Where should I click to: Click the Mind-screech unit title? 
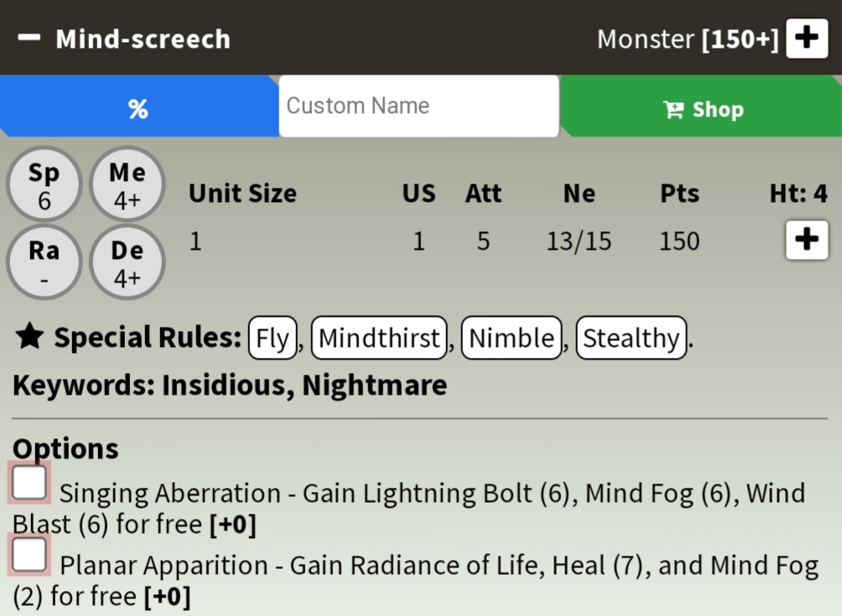[x=143, y=39]
